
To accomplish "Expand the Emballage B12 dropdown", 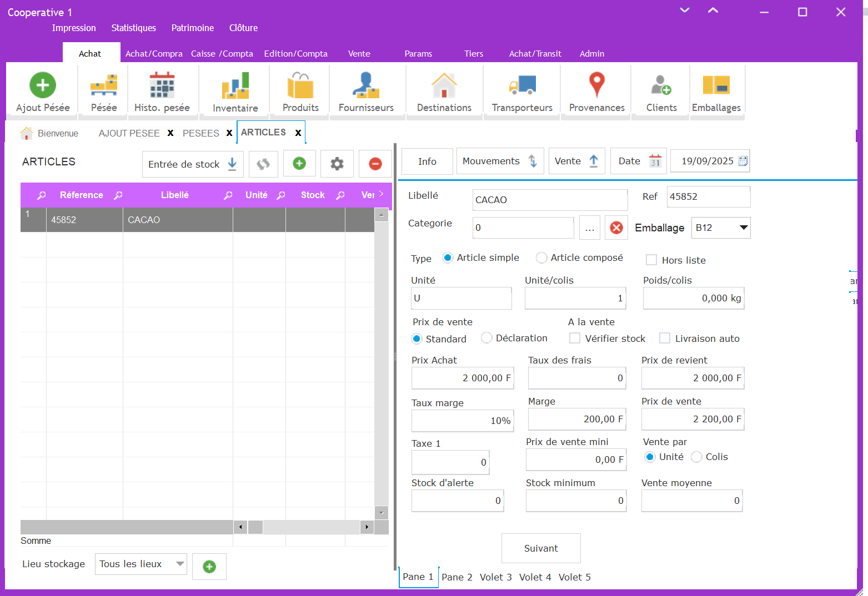I will click(743, 228).
